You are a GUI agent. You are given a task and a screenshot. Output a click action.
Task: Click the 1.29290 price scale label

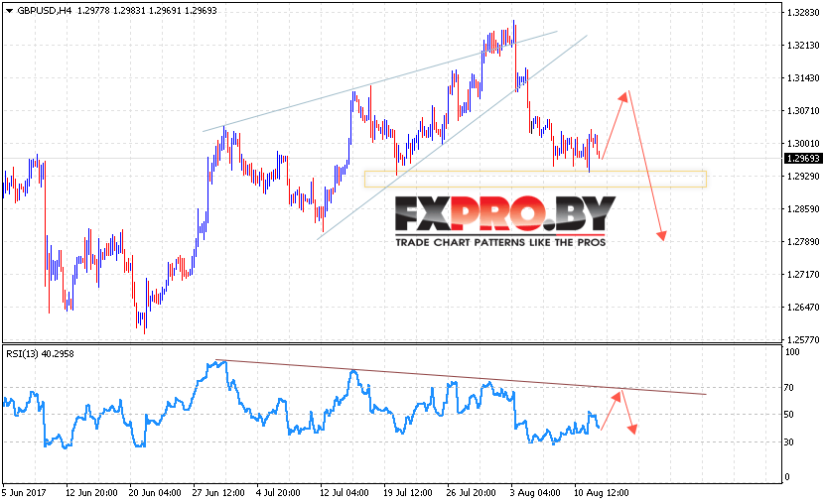click(803, 176)
